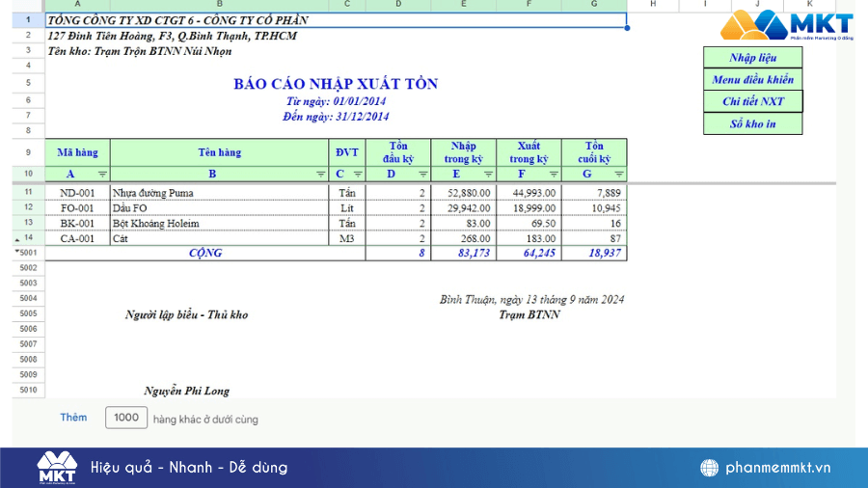Open filter for column B Tên hàng
Screen dimensions: 868x488
pyautogui.click(x=320, y=175)
